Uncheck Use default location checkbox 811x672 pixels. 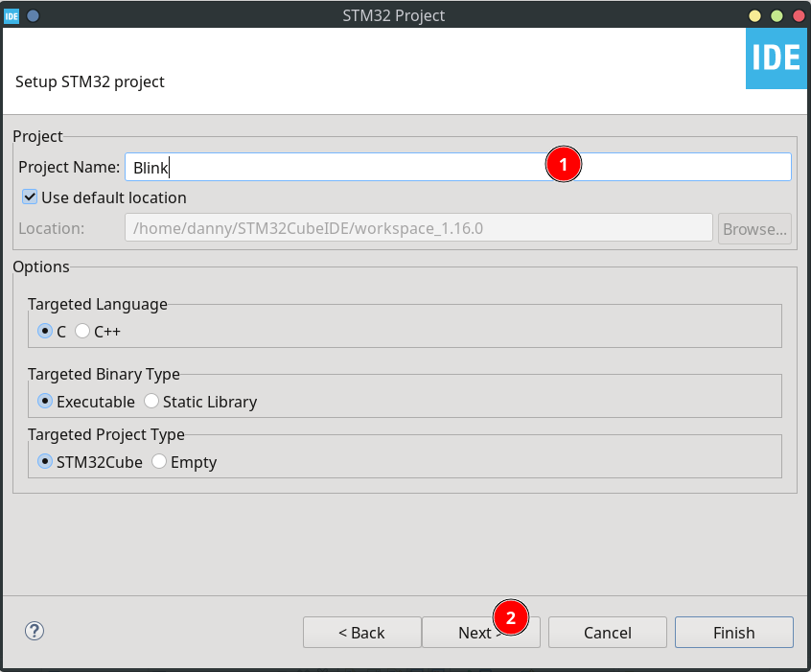click(x=30, y=197)
